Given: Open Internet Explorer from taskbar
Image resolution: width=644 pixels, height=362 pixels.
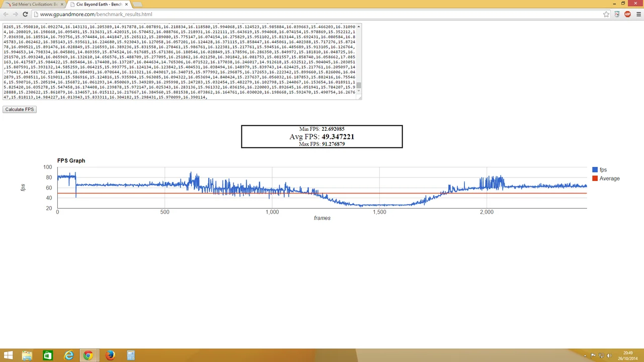Looking at the screenshot, I should pos(68,355).
